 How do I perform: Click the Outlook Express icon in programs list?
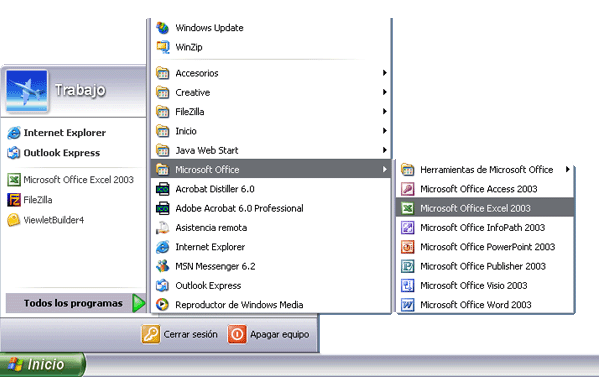pos(163,285)
